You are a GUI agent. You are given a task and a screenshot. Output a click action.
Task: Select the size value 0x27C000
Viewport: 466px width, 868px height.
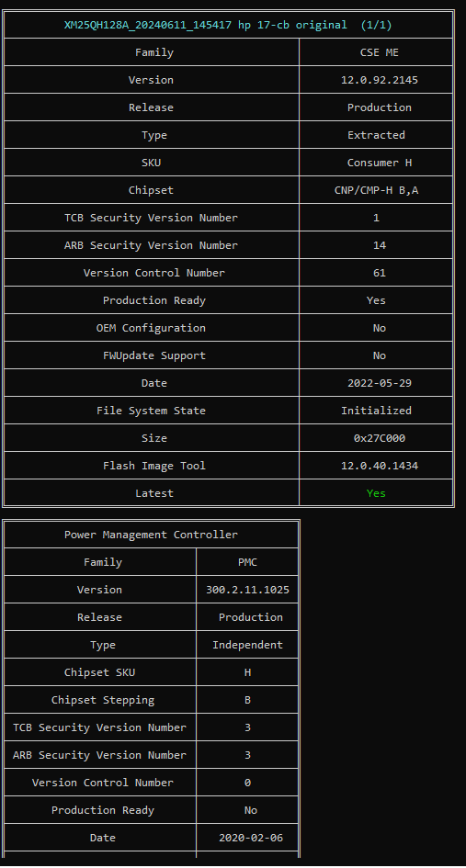coord(379,438)
